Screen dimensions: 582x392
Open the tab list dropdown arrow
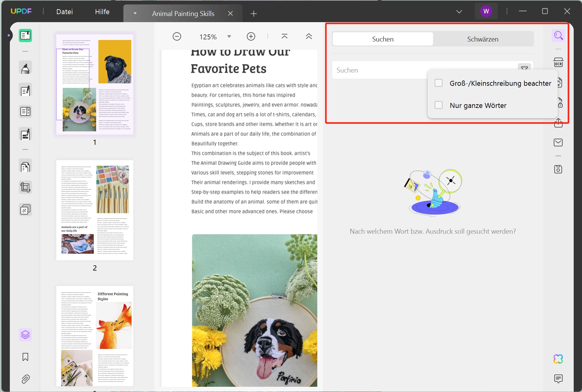(135, 14)
